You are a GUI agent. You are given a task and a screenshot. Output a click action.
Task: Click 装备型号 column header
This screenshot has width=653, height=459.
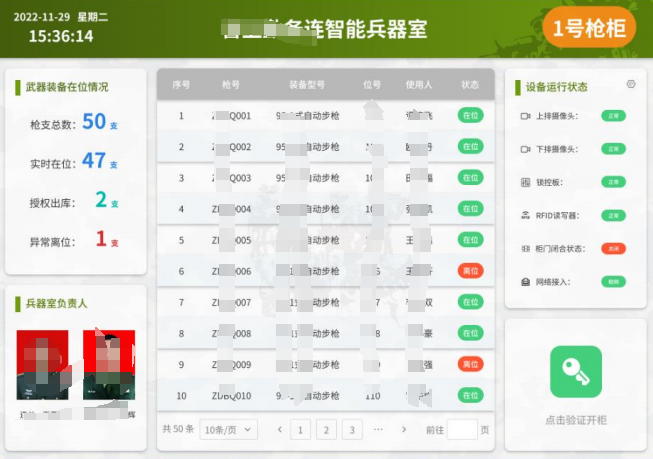pyautogui.click(x=307, y=85)
